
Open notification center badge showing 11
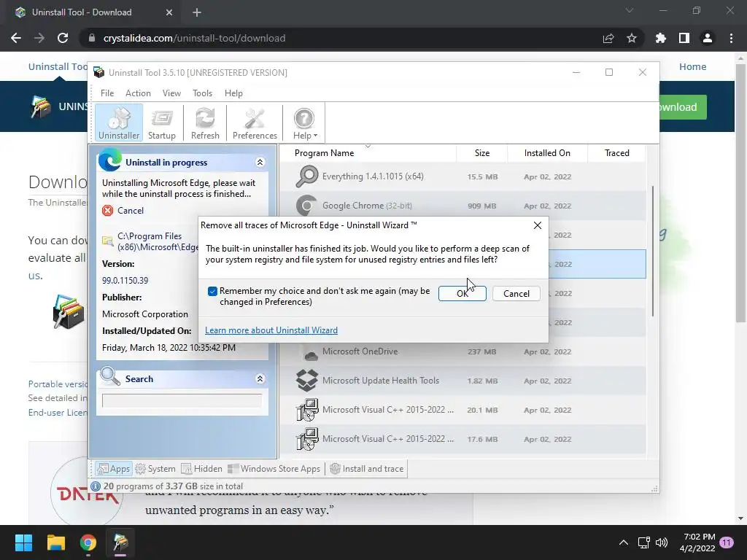coord(727,542)
